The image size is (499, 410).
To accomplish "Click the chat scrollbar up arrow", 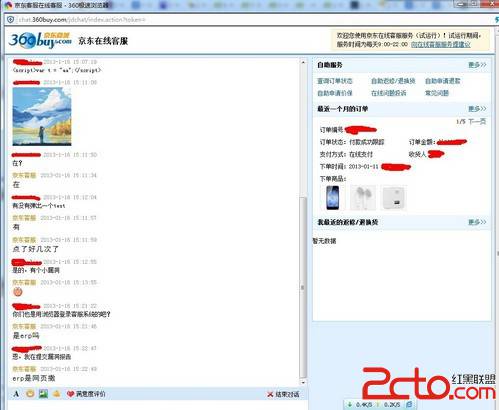I will pyautogui.click(x=303, y=62).
